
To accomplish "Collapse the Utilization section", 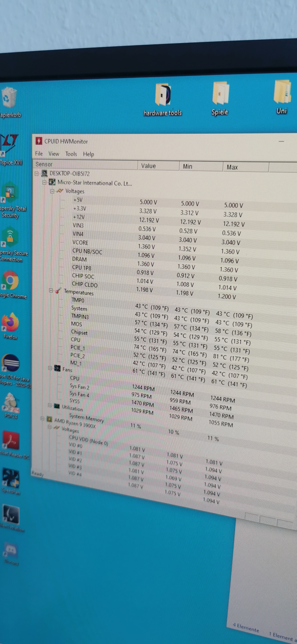I will (50, 405).
